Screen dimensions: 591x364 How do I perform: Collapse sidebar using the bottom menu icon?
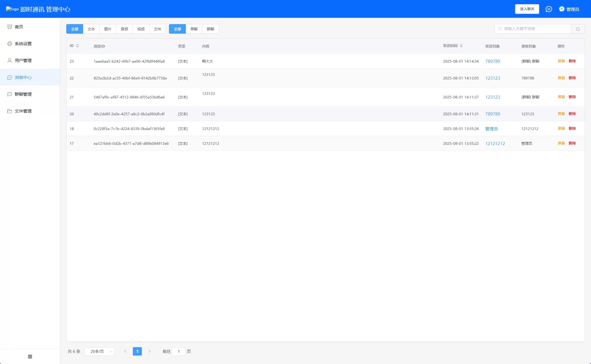pyautogui.click(x=30, y=356)
